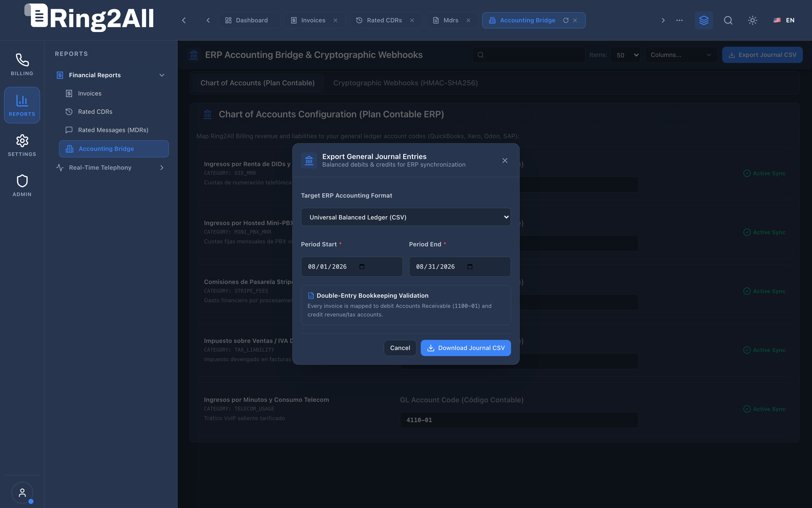Collapse the Financial Reports group
The width and height of the screenshot is (812, 508).
click(111, 75)
